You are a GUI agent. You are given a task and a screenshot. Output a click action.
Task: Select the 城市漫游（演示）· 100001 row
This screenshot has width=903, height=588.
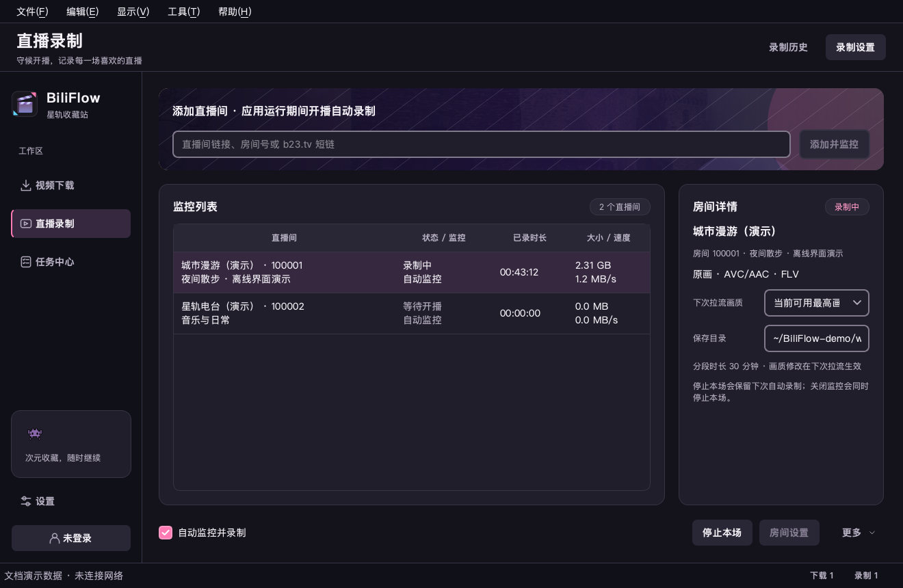(x=411, y=272)
